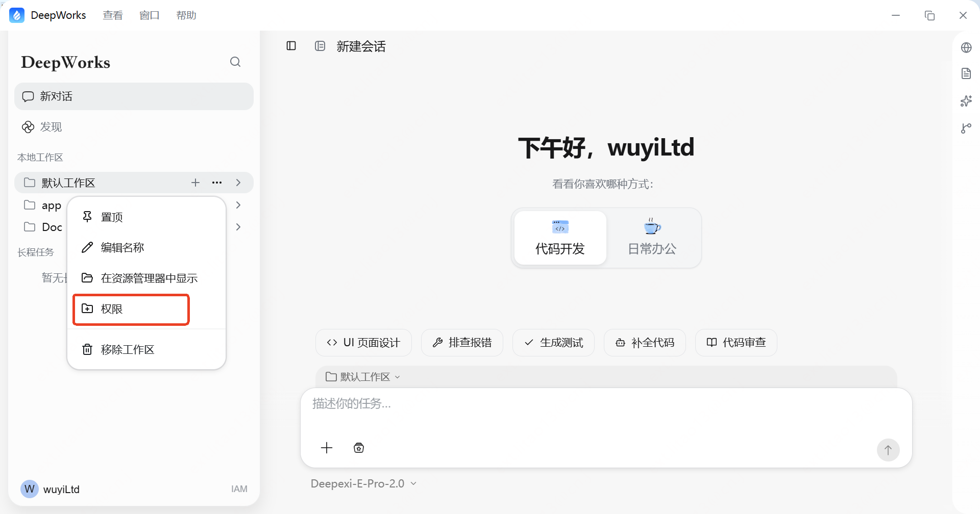Image resolution: width=980 pixels, height=514 pixels.
Task: Add item with plus on 默认工作区 row
Action: tap(195, 183)
